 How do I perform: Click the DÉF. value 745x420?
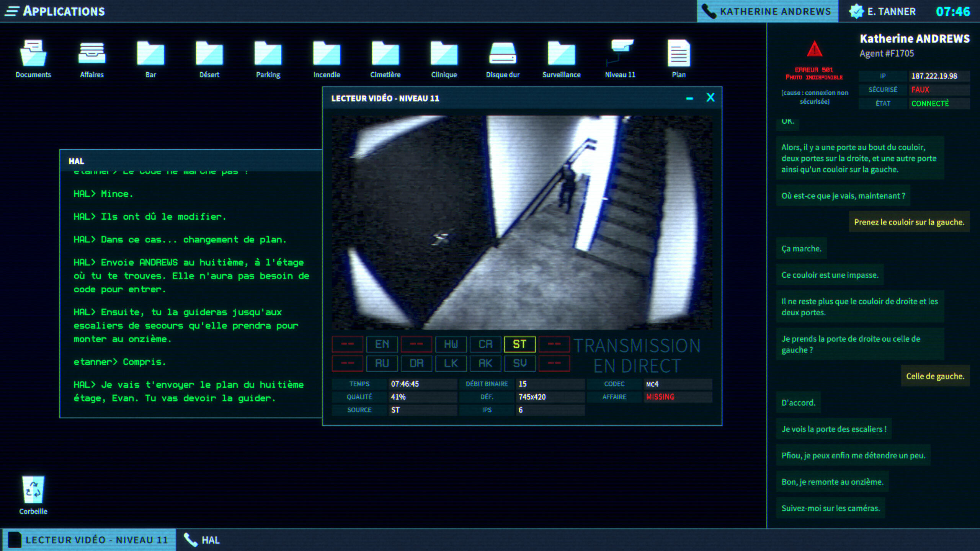(550, 397)
